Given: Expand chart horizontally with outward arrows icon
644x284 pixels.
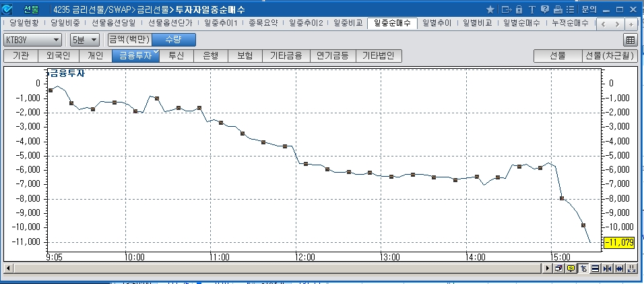Looking at the screenshot, I should coord(619,268).
